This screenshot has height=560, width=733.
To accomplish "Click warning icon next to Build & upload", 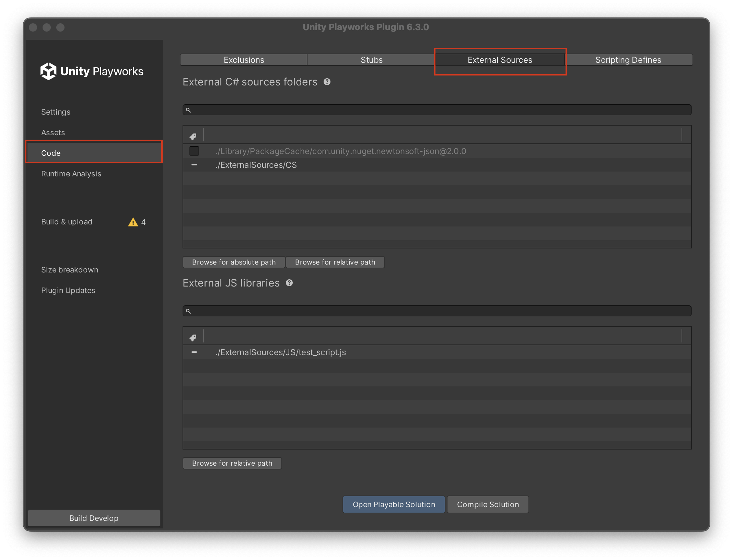I will 133,222.
